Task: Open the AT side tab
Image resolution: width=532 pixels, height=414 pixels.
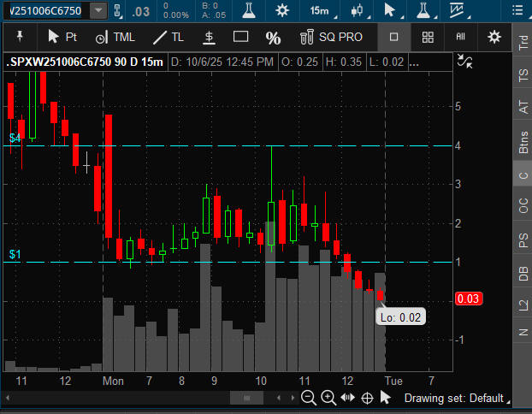Action: [x=523, y=106]
